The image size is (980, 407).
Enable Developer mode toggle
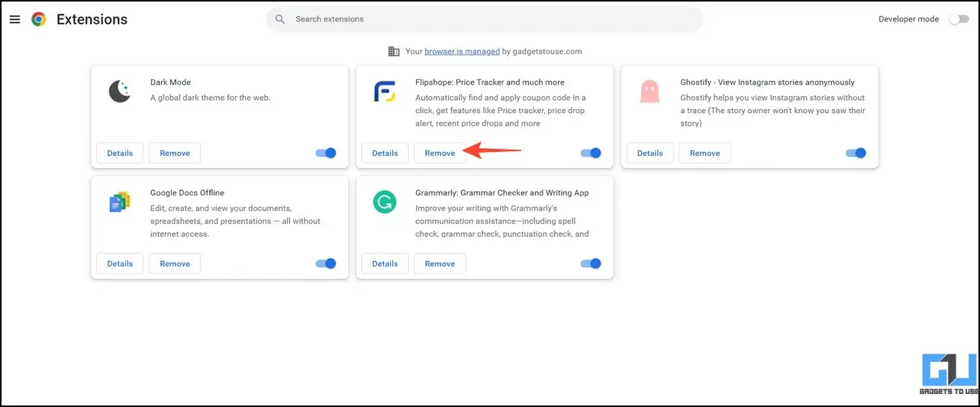[958, 19]
